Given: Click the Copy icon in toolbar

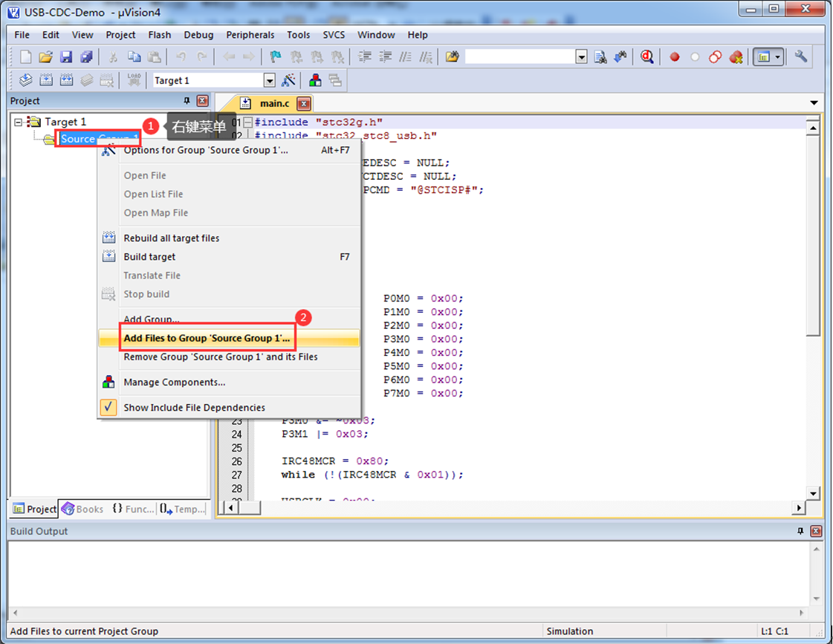Looking at the screenshot, I should click(x=134, y=56).
